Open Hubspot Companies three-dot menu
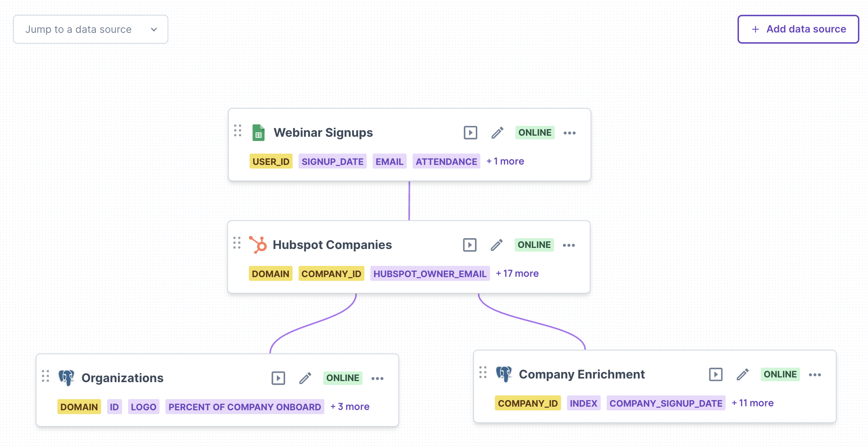The image size is (868, 446). pyautogui.click(x=568, y=245)
